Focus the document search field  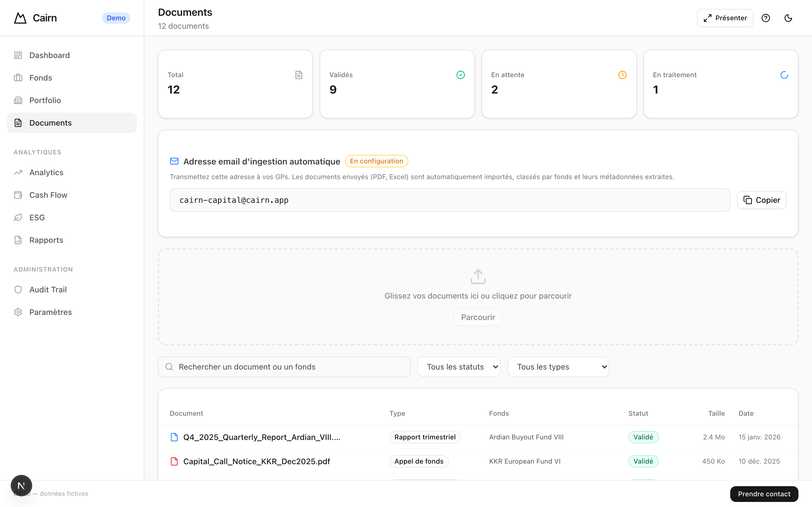pos(284,366)
